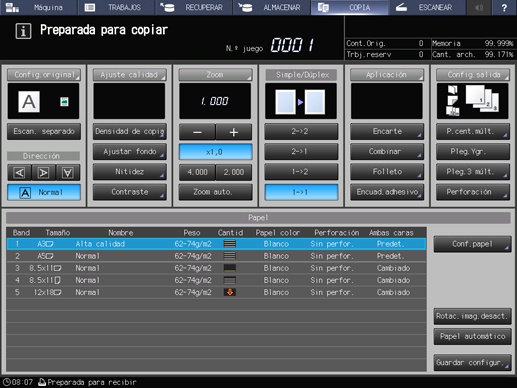Open help with the question mark icon

pos(504,7)
